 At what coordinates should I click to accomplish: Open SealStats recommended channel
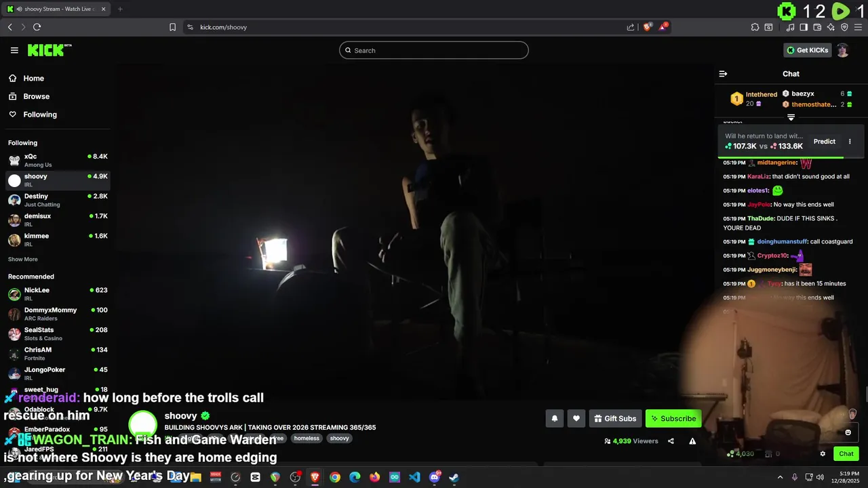click(x=58, y=333)
